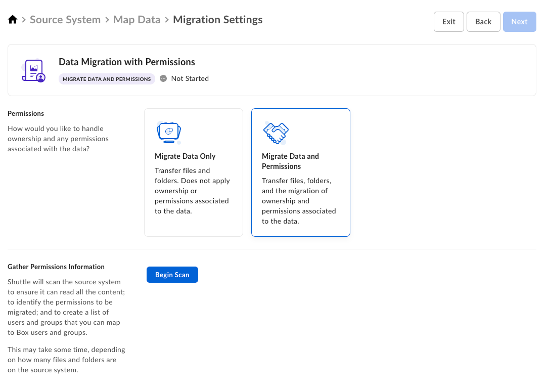548x392 pixels.
Task: Click the Next button
Action: (519, 22)
